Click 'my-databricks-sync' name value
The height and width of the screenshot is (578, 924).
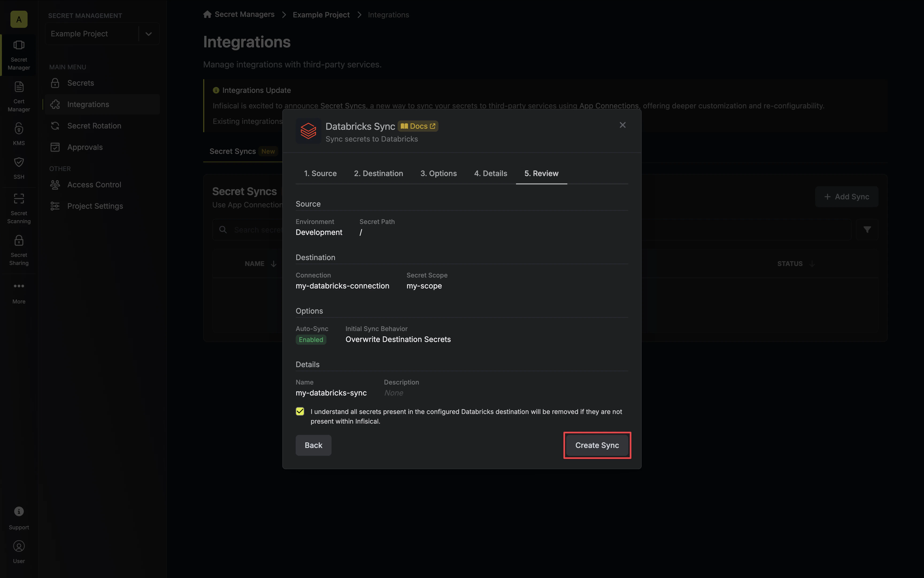point(331,393)
